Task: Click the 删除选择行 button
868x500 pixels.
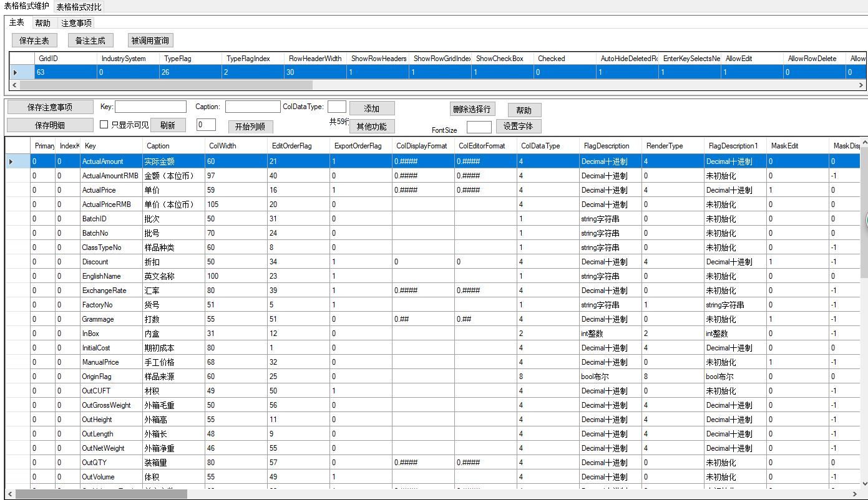Action: (x=472, y=109)
